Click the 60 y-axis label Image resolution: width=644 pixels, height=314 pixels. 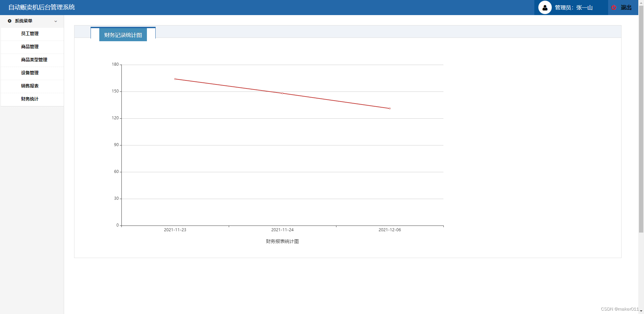pos(116,172)
